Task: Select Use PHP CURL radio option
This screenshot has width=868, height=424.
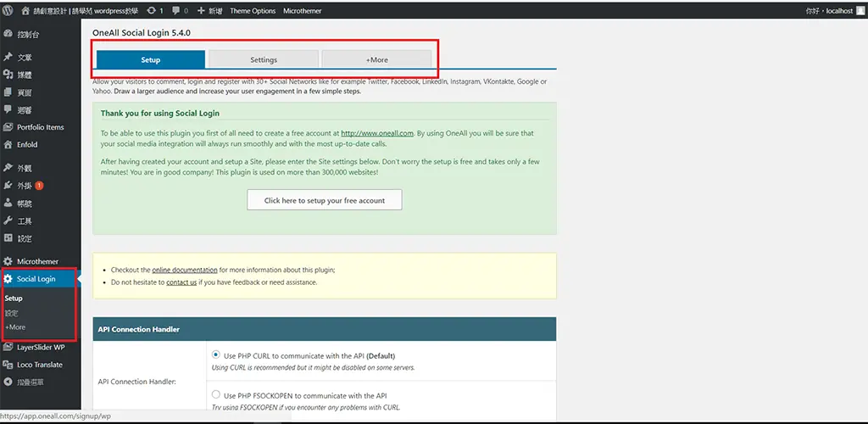Action: click(x=216, y=354)
